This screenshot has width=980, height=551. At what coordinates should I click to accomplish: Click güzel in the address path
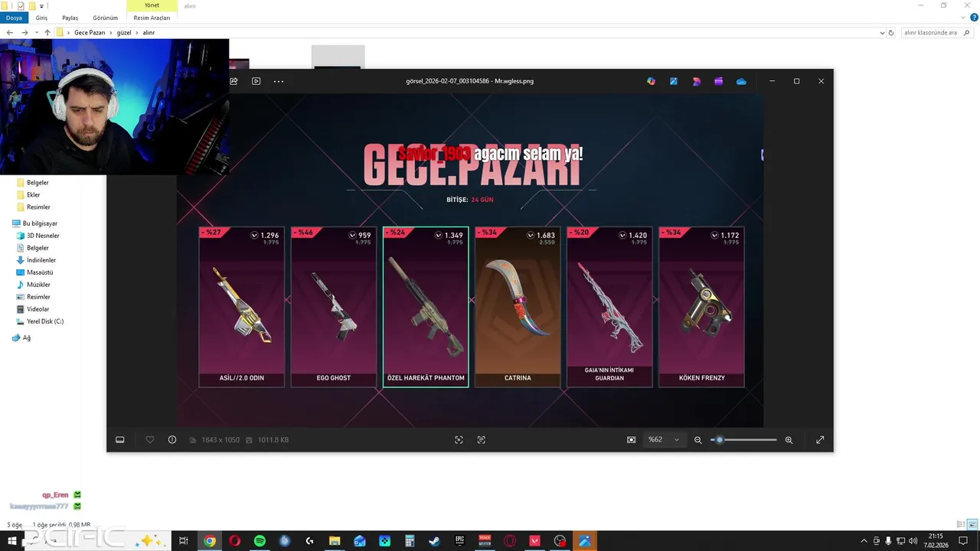(x=124, y=33)
